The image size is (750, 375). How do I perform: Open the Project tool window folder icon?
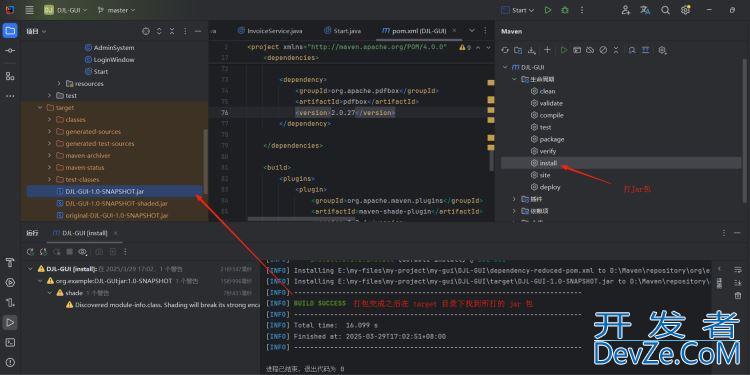click(x=10, y=31)
